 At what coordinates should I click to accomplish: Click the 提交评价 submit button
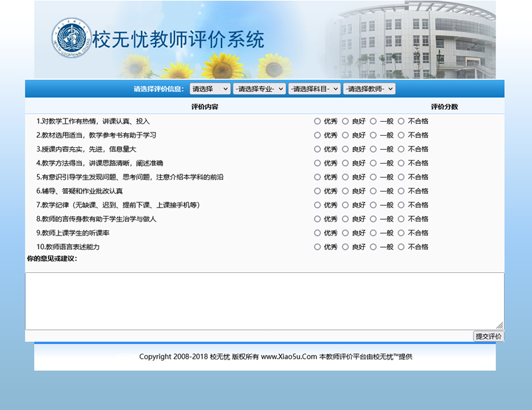pos(487,335)
